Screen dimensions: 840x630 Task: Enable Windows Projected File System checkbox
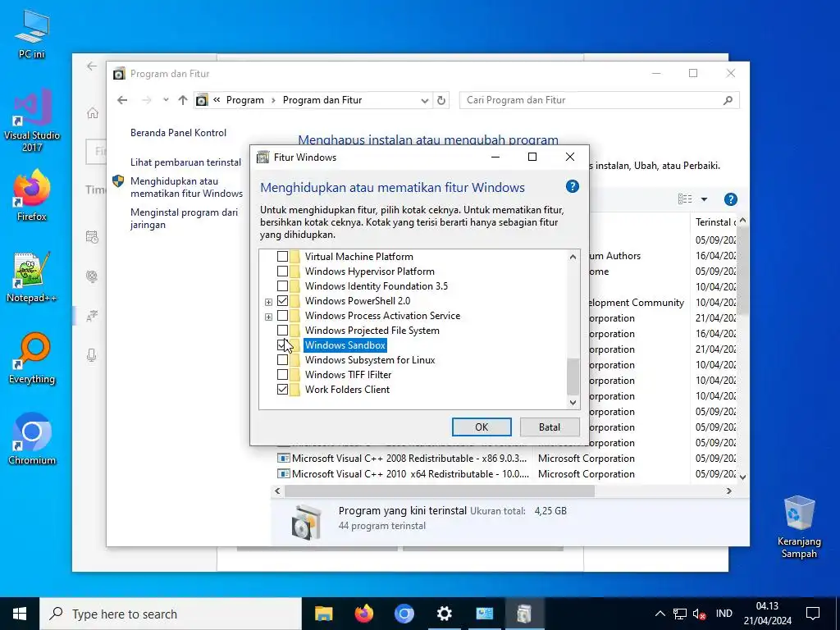coord(282,330)
